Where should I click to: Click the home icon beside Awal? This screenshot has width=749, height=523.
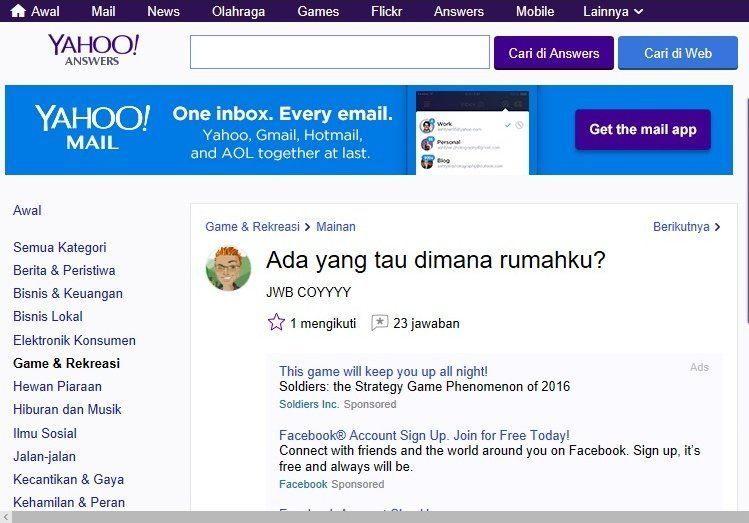click(x=18, y=11)
